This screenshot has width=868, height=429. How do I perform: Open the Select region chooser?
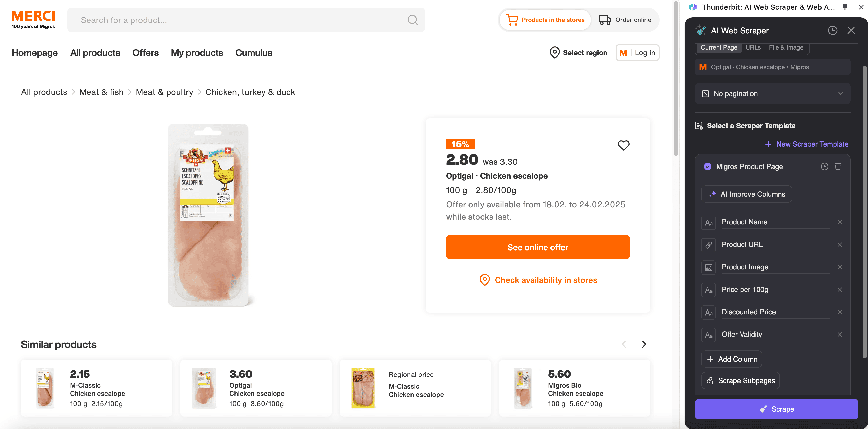(578, 53)
